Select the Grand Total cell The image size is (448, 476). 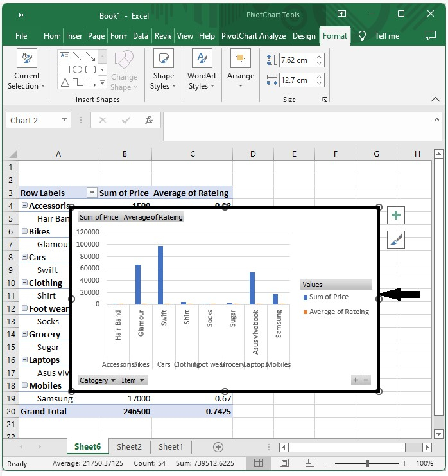pyautogui.click(x=58, y=411)
